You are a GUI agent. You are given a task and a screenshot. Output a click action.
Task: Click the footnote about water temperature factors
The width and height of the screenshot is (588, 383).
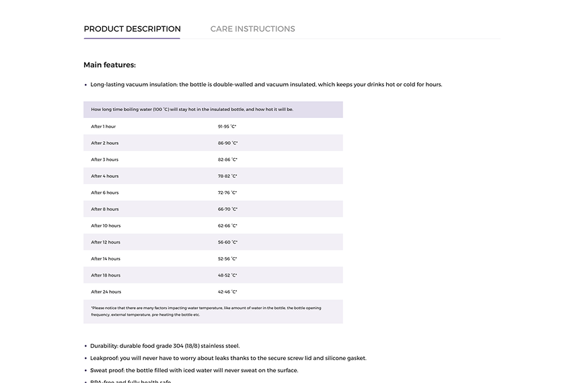(206, 312)
